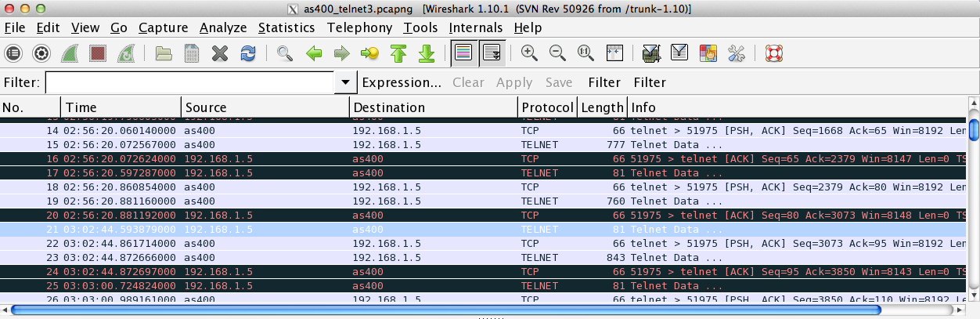The width and height of the screenshot is (980, 319).
Task: Jump to the last packet
Action: [426, 53]
